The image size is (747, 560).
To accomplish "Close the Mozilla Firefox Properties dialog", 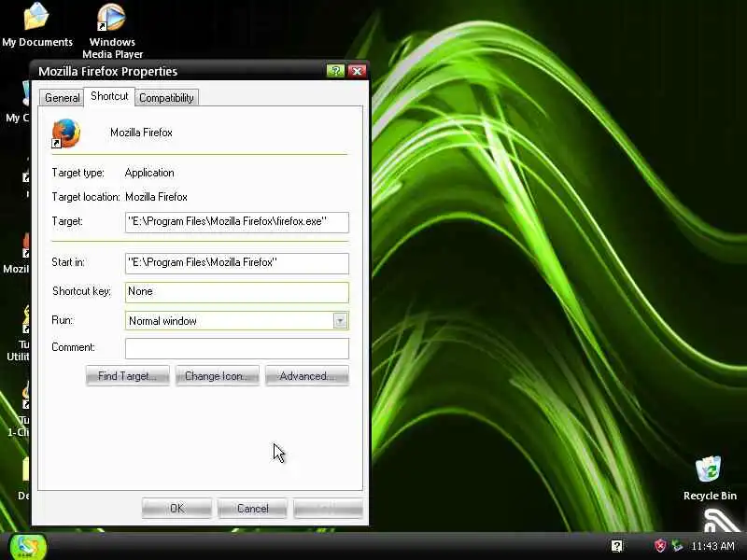I will [x=357, y=71].
